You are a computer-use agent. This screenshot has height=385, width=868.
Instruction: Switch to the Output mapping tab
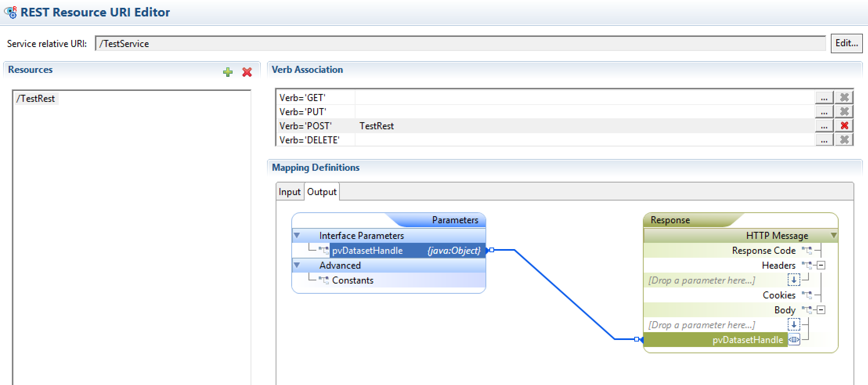click(322, 192)
